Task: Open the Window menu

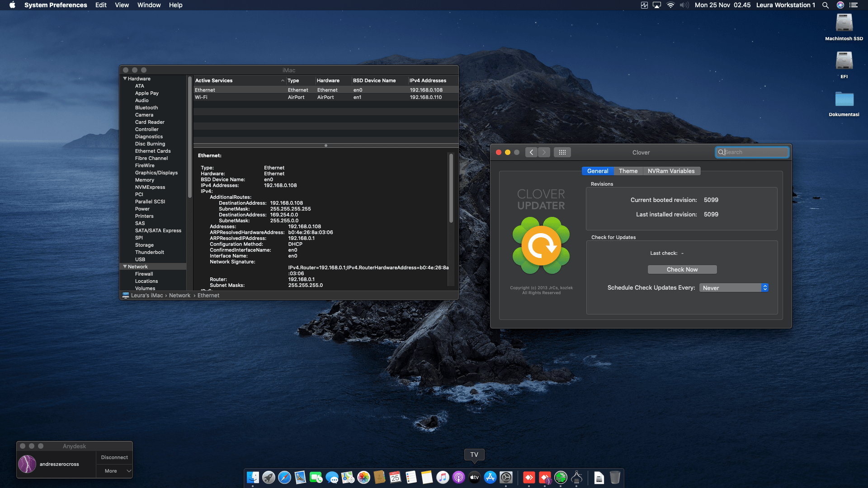Action: tap(149, 5)
